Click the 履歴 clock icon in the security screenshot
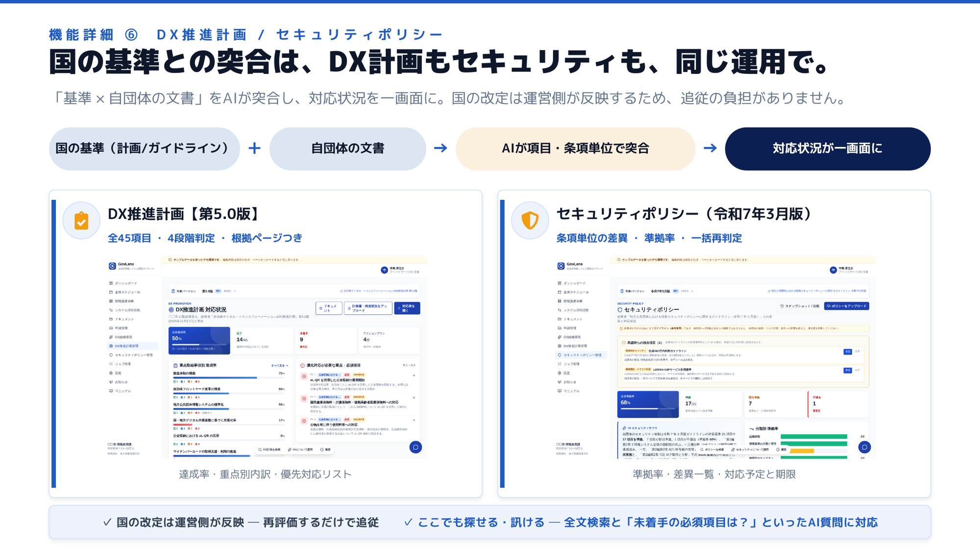The height and width of the screenshot is (551, 980). point(778,450)
